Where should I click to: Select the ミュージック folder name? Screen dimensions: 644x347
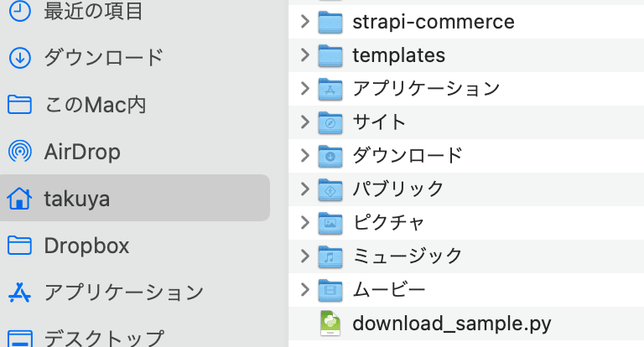408,256
